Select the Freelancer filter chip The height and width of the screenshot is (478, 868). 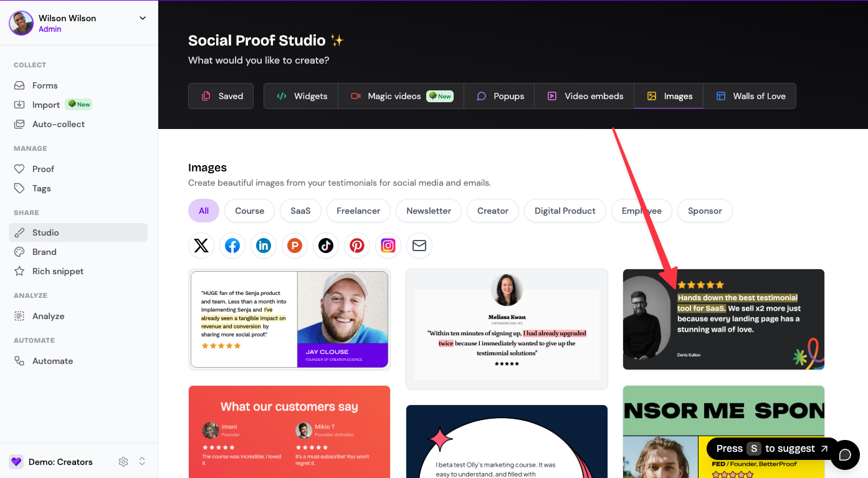358,211
